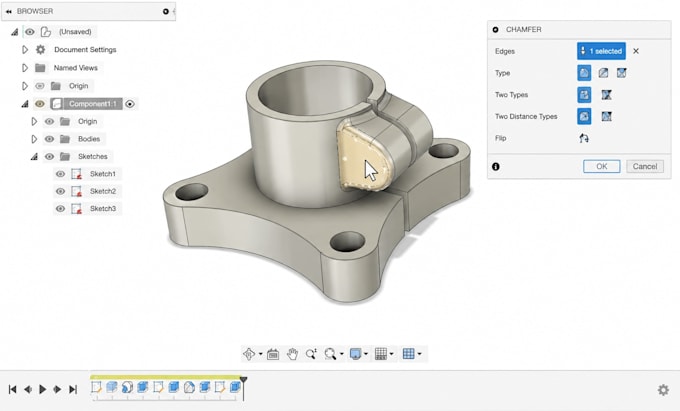
Task: Hide Sketch3 using its eye icon
Action: click(x=60, y=209)
